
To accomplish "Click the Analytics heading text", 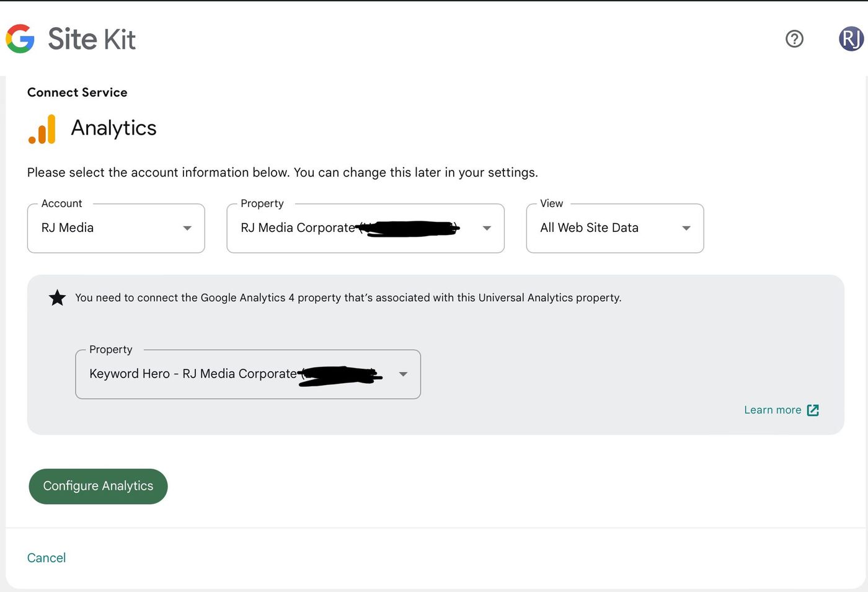I will pyautogui.click(x=114, y=128).
